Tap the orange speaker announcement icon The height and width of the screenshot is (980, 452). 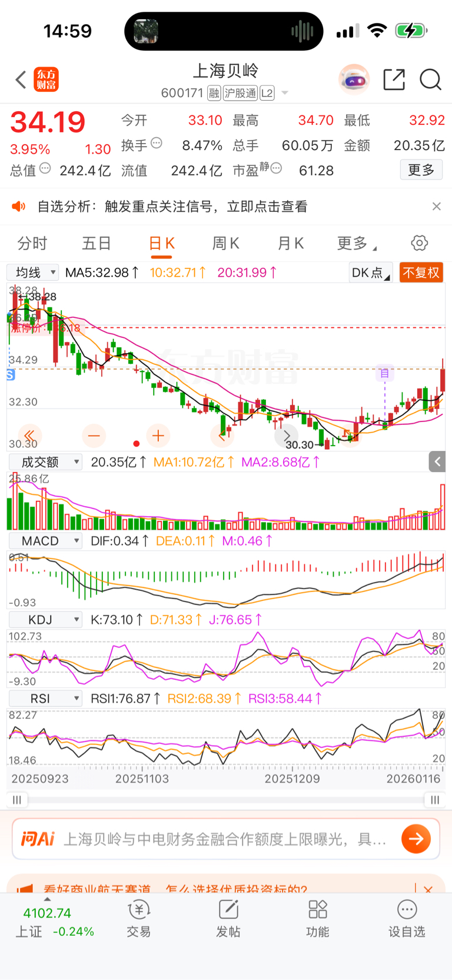click(19, 206)
